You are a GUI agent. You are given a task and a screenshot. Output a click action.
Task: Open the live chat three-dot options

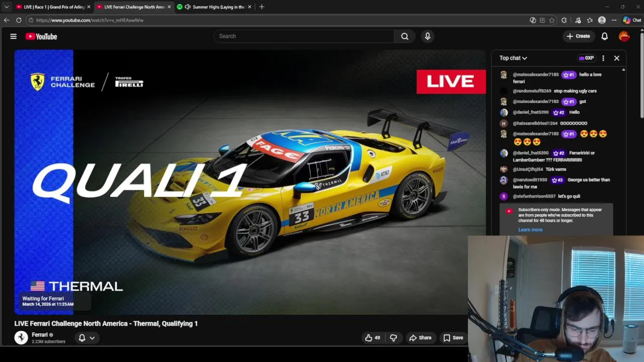(603, 58)
